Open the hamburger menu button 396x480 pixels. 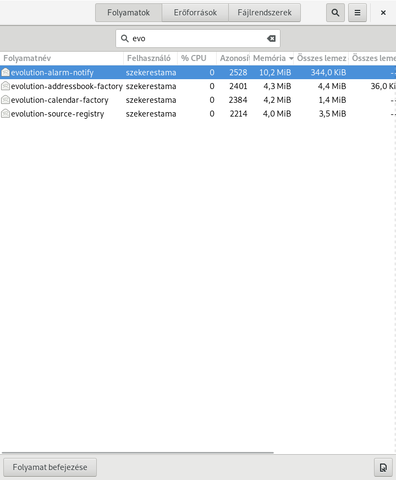[357, 13]
